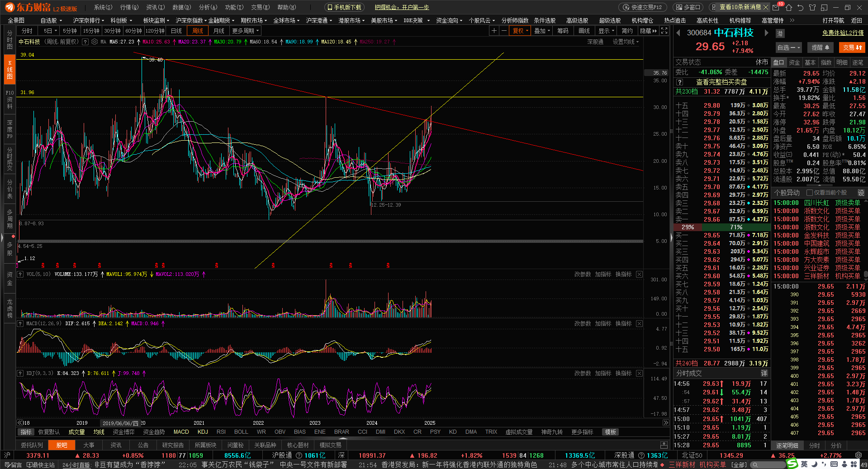Expand more toolbar items chevron after 高管增持
The width and height of the screenshot is (868, 469).
click(x=792, y=20)
